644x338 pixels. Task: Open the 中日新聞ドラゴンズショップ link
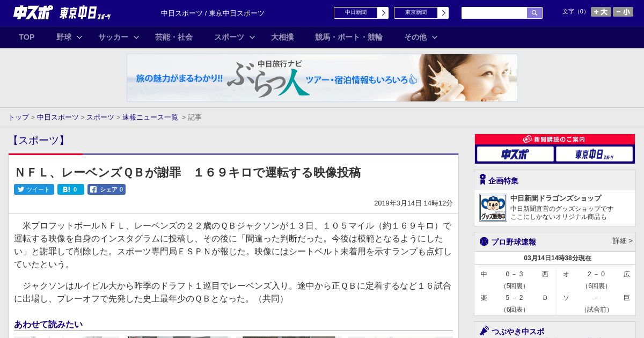click(555, 198)
